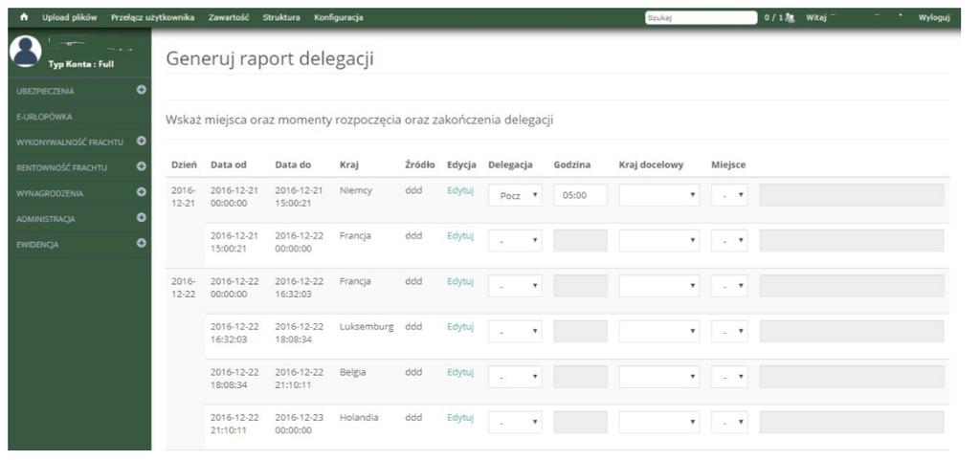980x460 pixels.
Task: Click Kraj cell reading Holandia
Action: click(x=359, y=418)
